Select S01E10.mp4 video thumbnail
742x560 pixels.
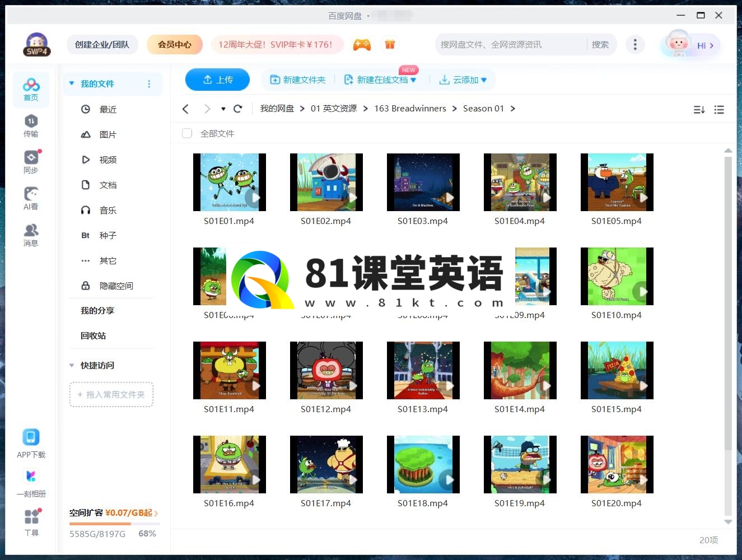tap(617, 276)
